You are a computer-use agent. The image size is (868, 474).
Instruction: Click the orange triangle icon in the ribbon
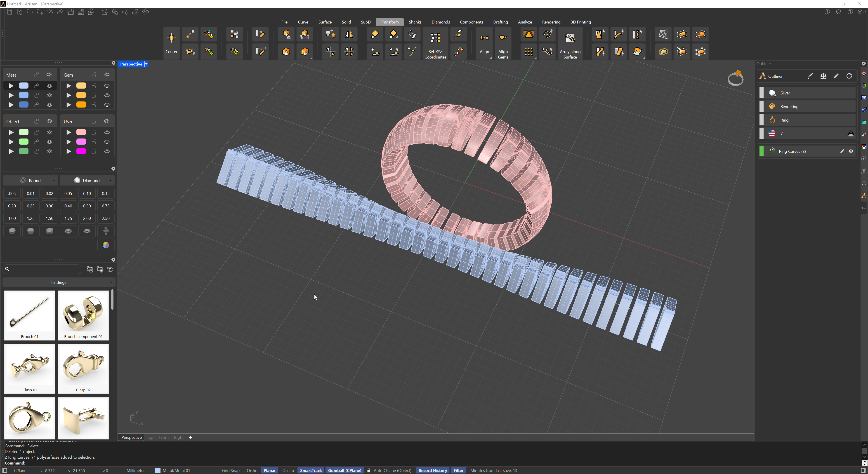pos(529,34)
